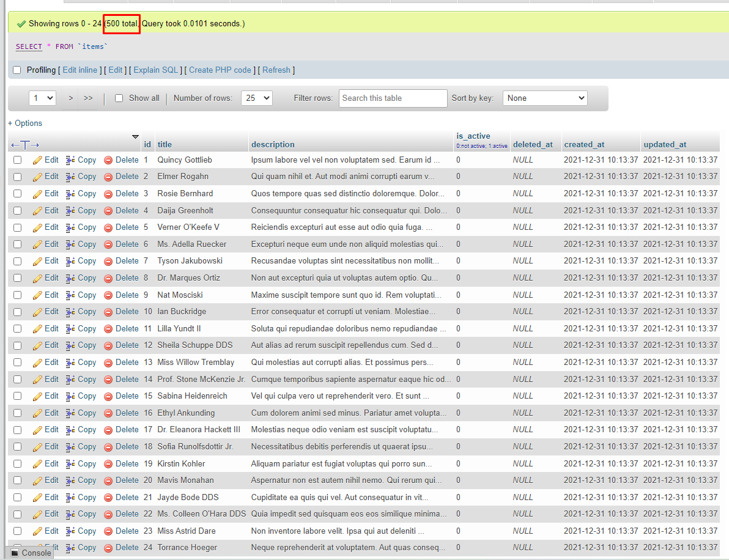Click the red Delete icon for Sabina Heidenreich
The width and height of the screenshot is (729, 560).
click(x=108, y=396)
